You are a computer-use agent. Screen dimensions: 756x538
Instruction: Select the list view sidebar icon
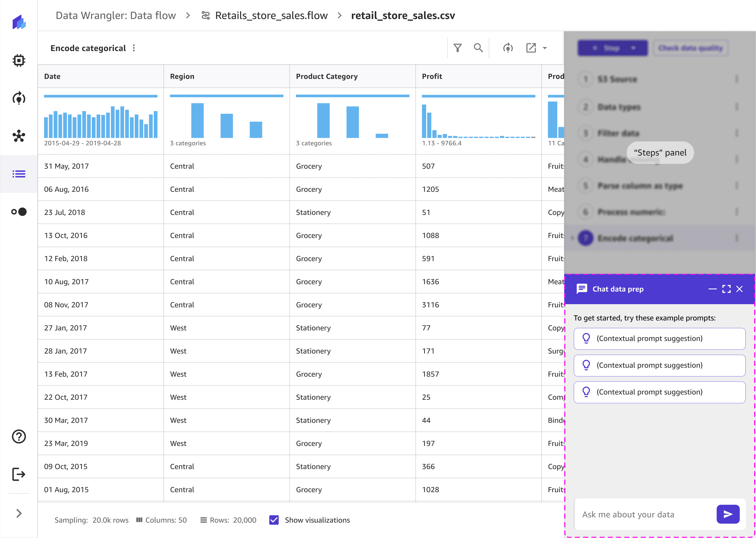(x=19, y=174)
